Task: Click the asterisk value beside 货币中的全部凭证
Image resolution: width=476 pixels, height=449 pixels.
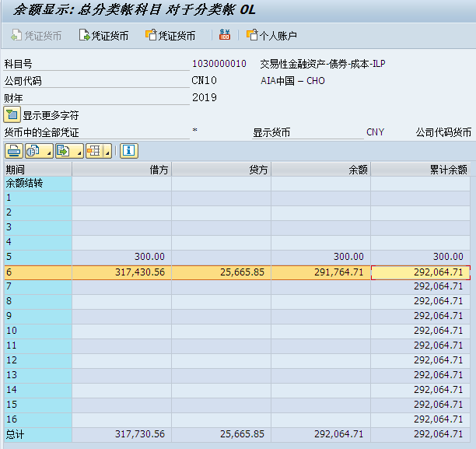Action: (x=194, y=131)
